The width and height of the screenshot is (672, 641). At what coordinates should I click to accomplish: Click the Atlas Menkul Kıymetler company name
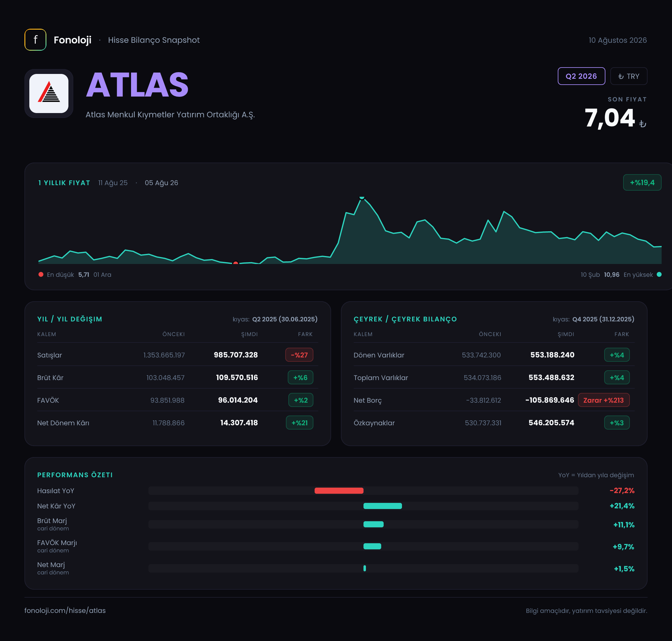[x=170, y=115]
